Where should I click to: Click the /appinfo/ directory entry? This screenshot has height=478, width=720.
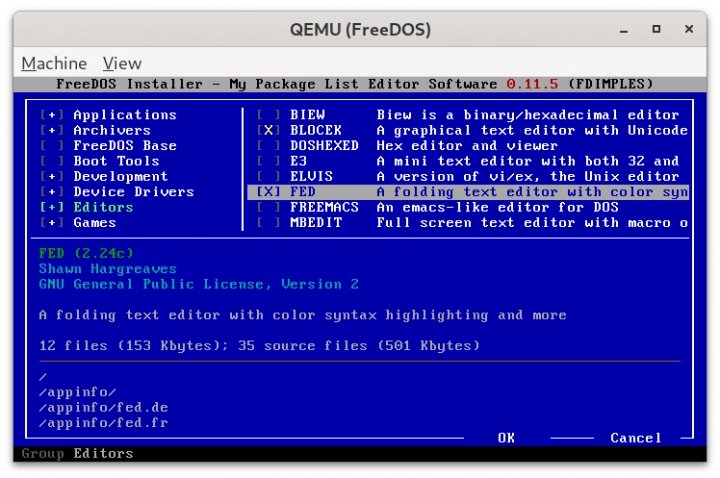(78, 392)
